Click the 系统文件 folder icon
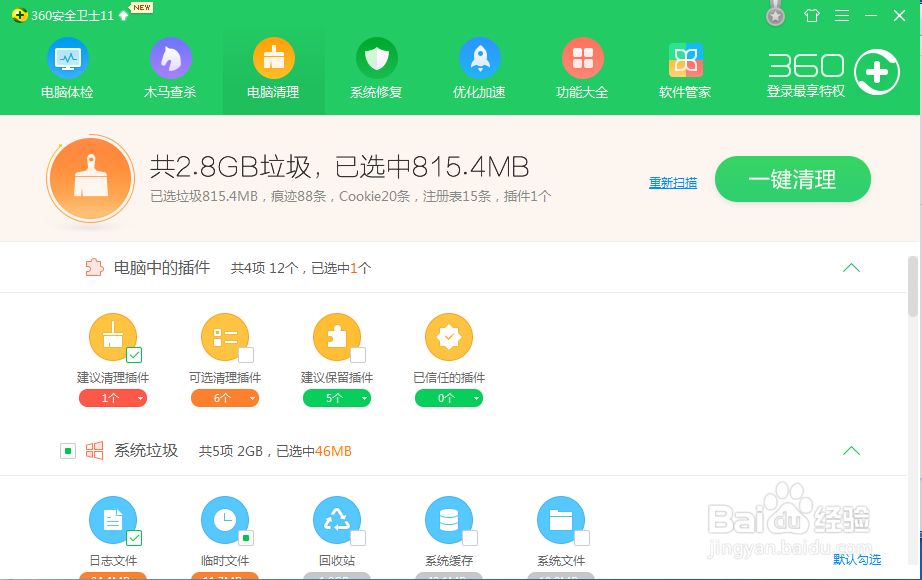922x580 pixels. coord(561,520)
